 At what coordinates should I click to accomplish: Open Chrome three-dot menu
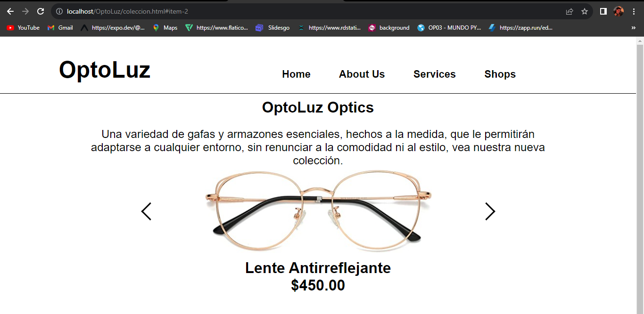point(634,11)
